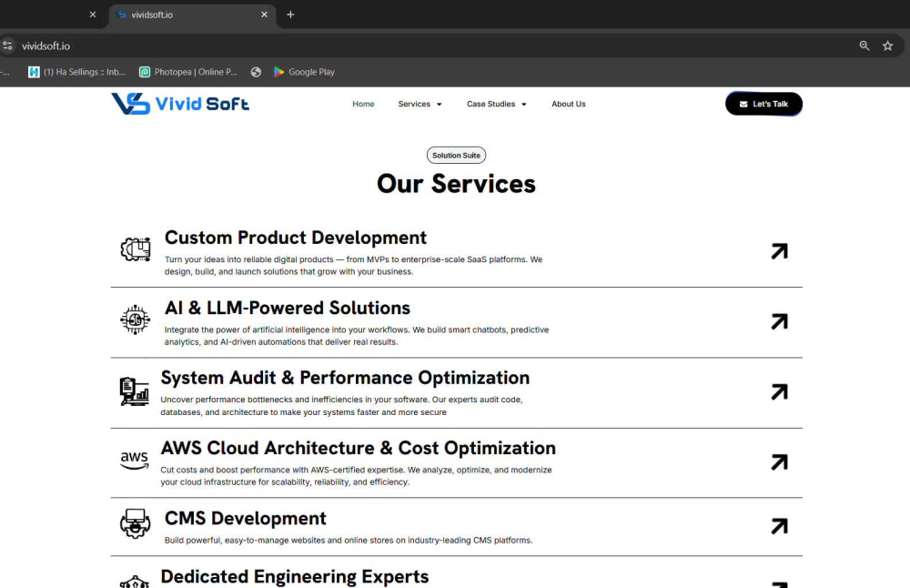Image resolution: width=910 pixels, height=588 pixels.
Task: Expand the Case Studies dropdown menu
Action: point(497,104)
